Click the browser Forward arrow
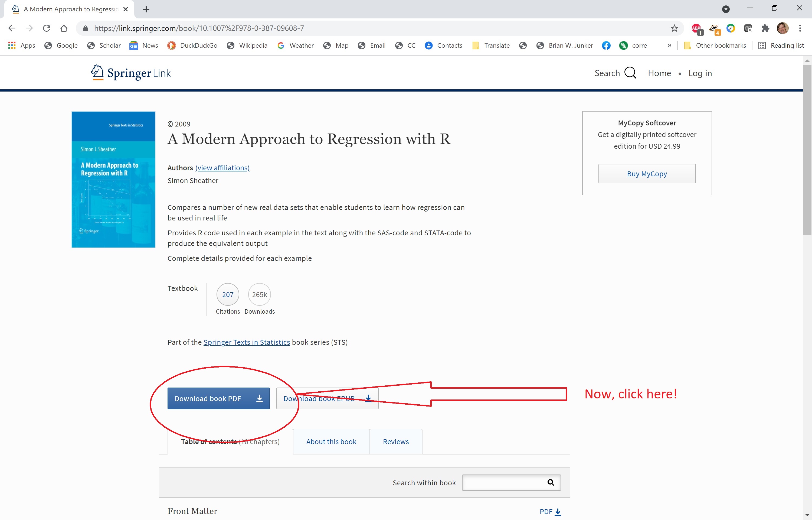The image size is (812, 520). coord(29,28)
